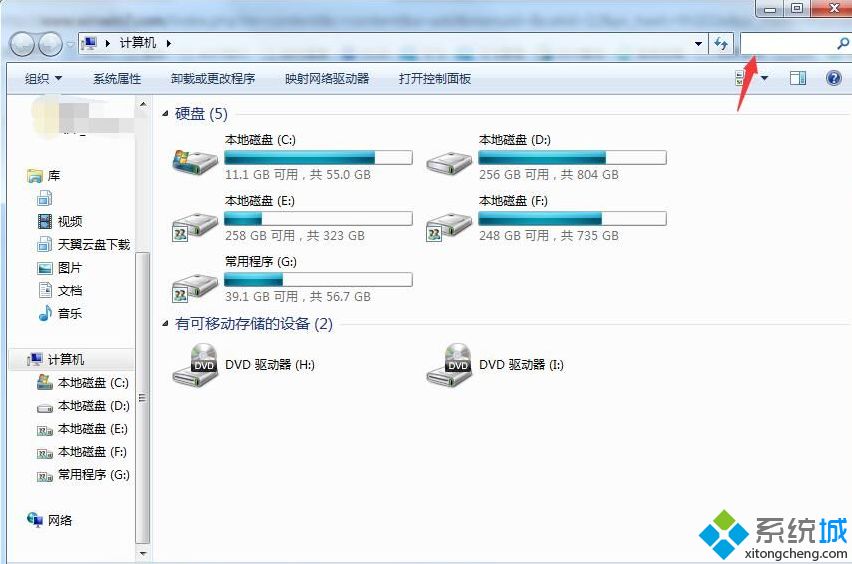Select the 本地磁盘 (E:) drive icon
Screen dimensions: 852x564
pos(195,227)
